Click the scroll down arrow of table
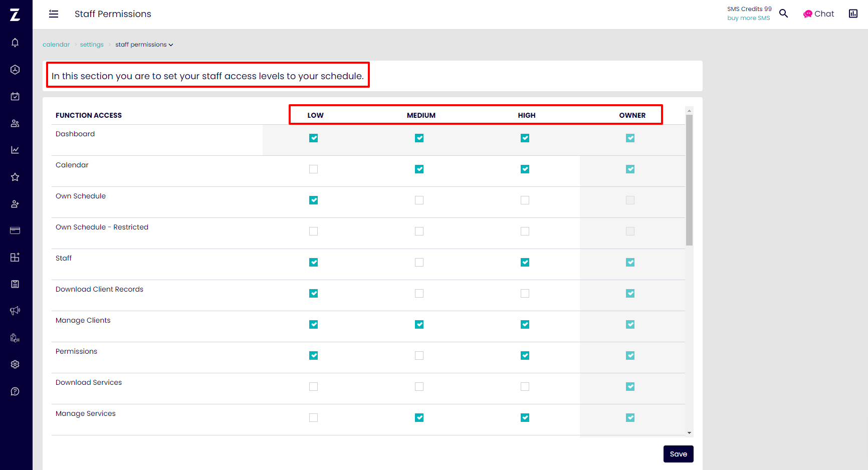The width and height of the screenshot is (868, 470). coord(690,433)
